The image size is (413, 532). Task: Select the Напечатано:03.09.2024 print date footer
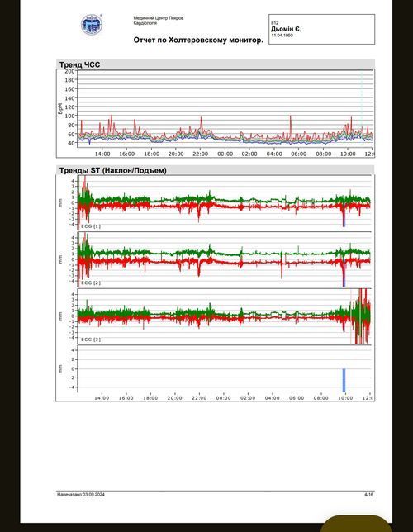pyautogui.click(x=81, y=494)
